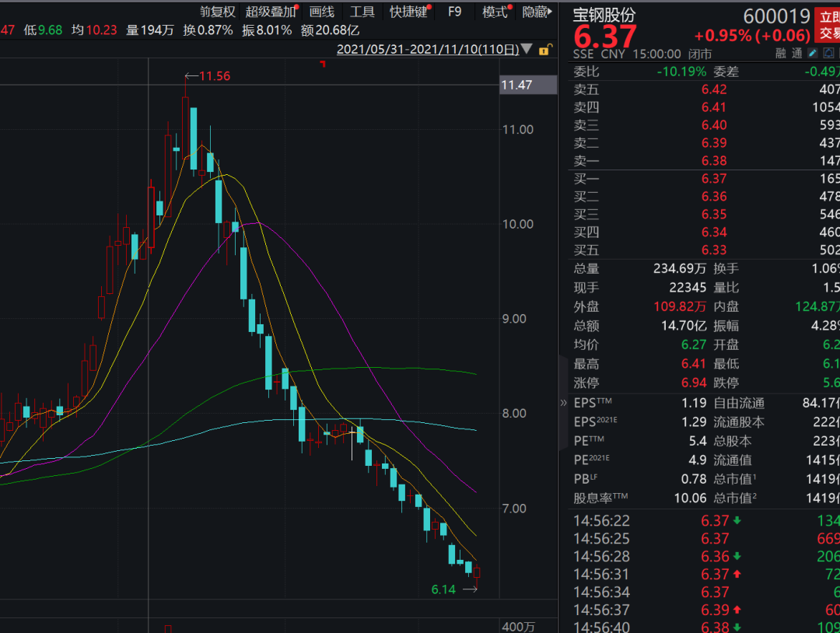Open the 工具 tools menu
Image resolution: width=840 pixels, height=633 pixels.
pyautogui.click(x=362, y=11)
